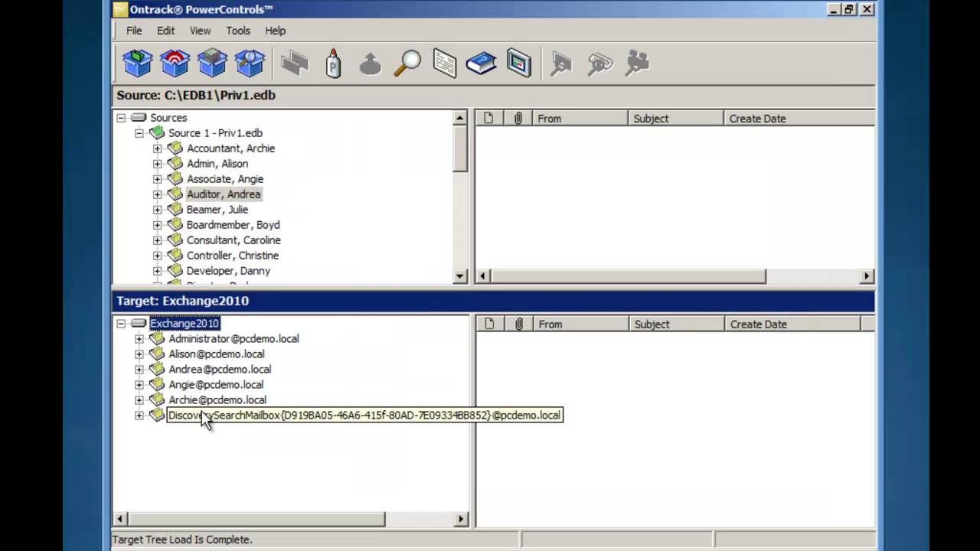
Task: Click the mailbox icon beside Archie@pcdemo.local
Action: point(157,400)
